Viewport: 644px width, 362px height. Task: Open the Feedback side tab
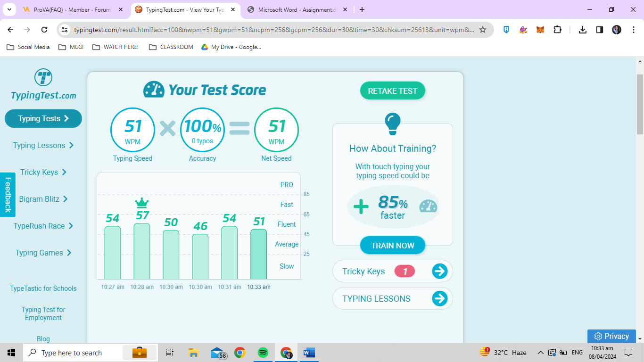(x=8, y=195)
